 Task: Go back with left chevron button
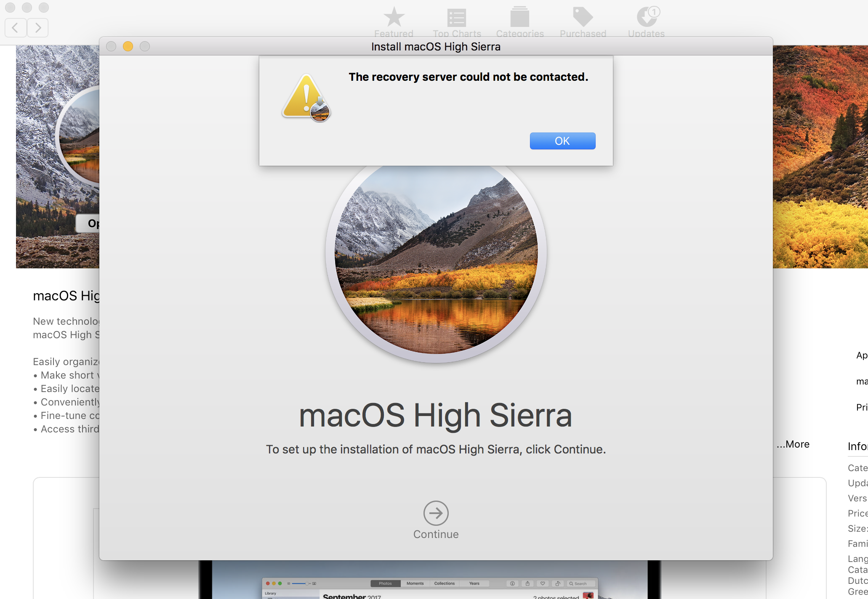click(x=16, y=28)
